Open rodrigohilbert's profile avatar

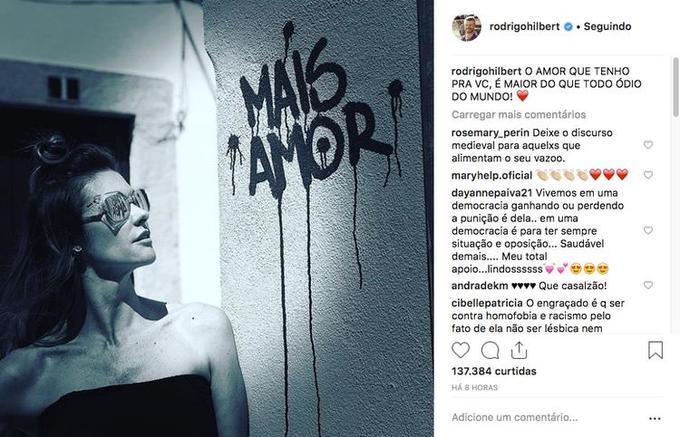pyautogui.click(x=467, y=27)
